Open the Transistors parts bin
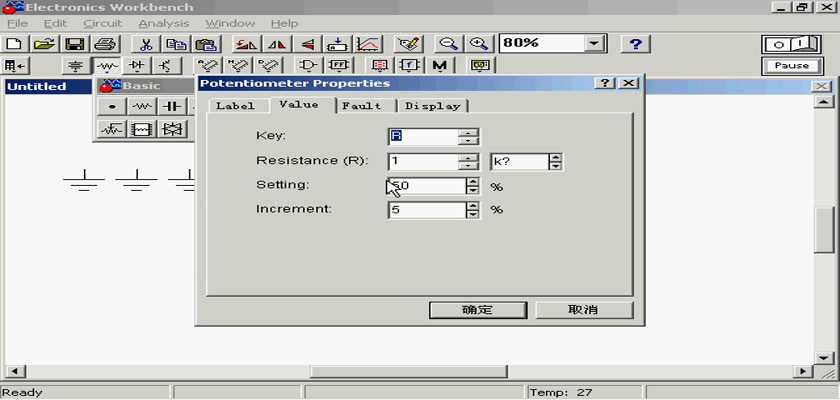Viewport: 840px width, 400px height. point(167,66)
